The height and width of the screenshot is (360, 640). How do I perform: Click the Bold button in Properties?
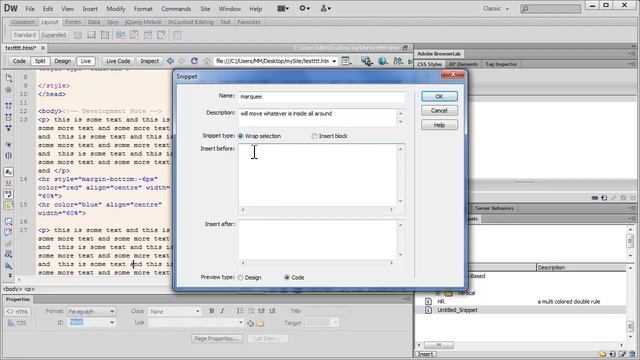211,311
